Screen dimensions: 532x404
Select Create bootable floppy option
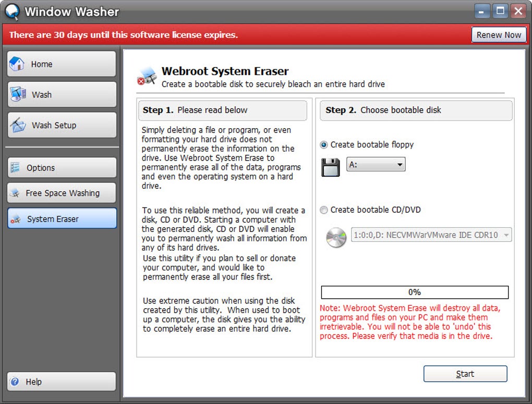point(324,145)
